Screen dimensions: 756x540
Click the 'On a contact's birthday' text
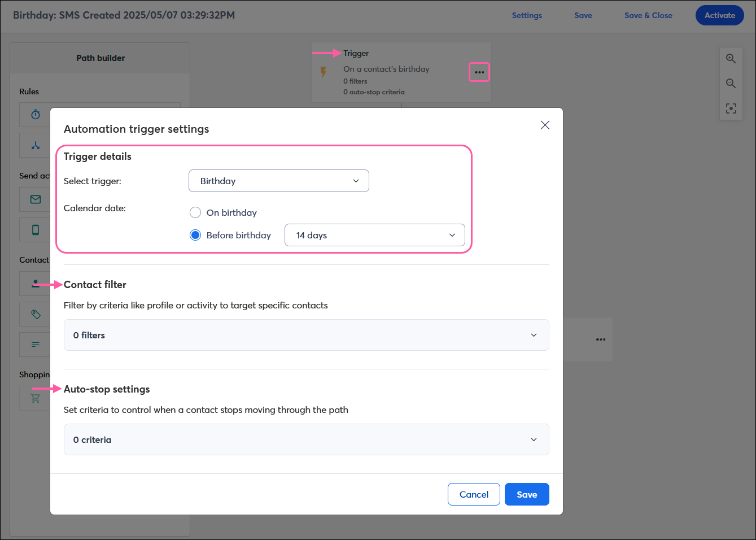tap(386, 69)
